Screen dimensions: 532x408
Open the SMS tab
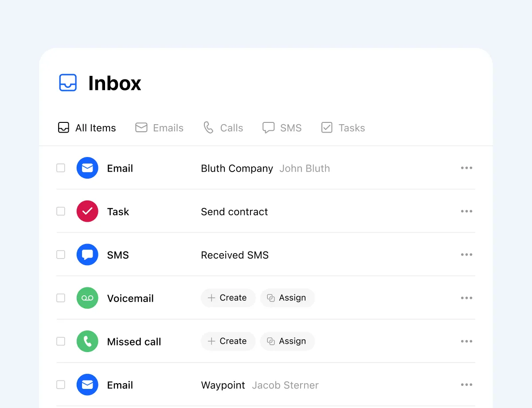pyautogui.click(x=282, y=128)
